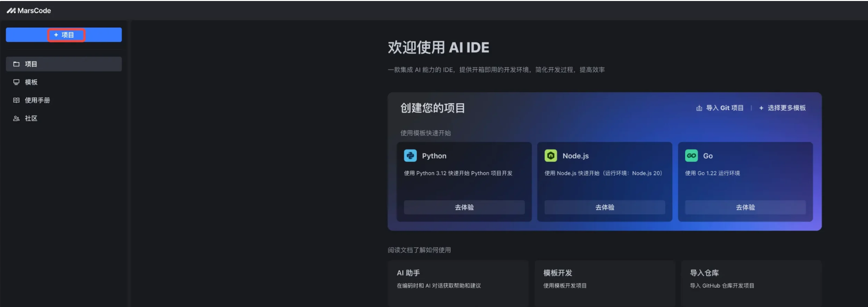The image size is (868, 307).
Task: Click the 欢迎使用 AI IDE heading
Action: point(438,47)
